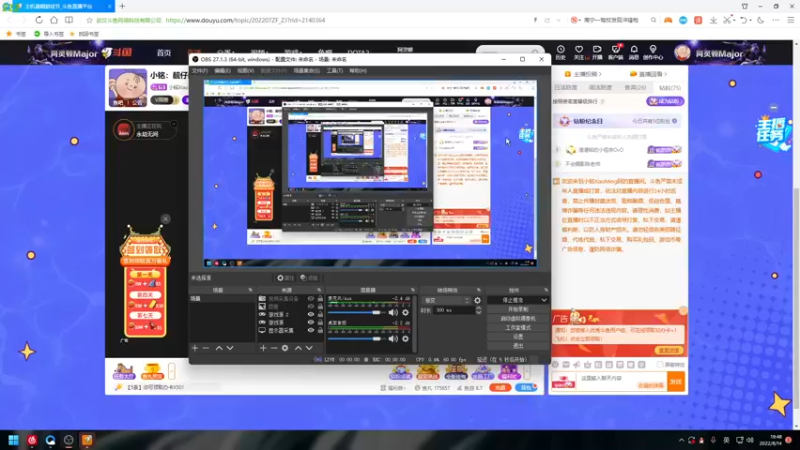Expand the stop streaming button dropdown arrow
Screen dimensions: 800x450
(x=544, y=301)
